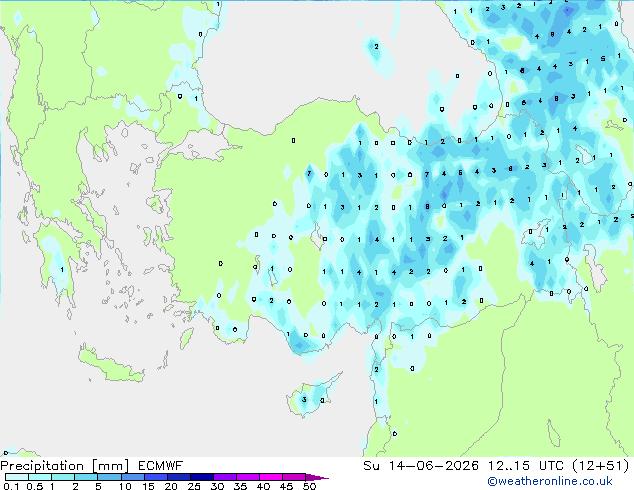Click the '20' legend scale label
The width and height of the screenshot is (634, 490).
(171, 486)
